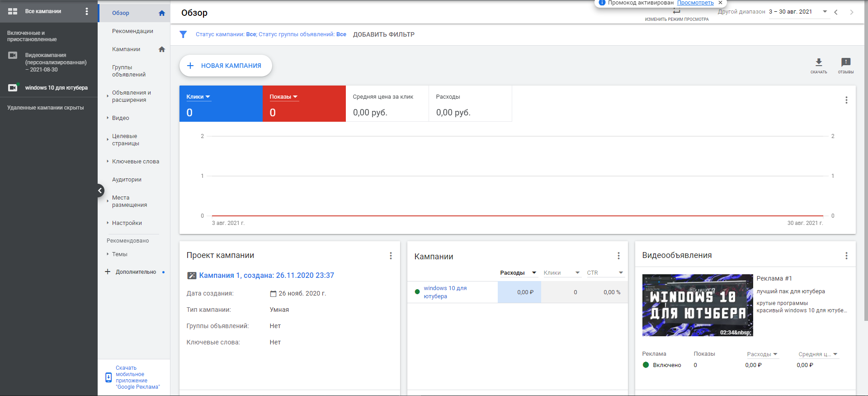Screen dimensions: 868x396
Task: Expand the Темы section
Action: (108, 254)
